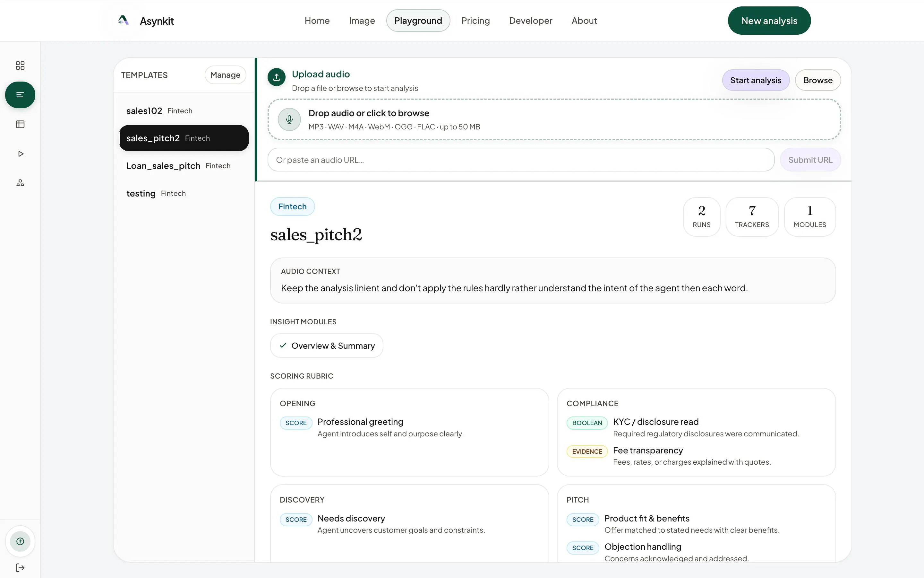Click the 'Product fit & benefits' item

[x=647, y=518]
